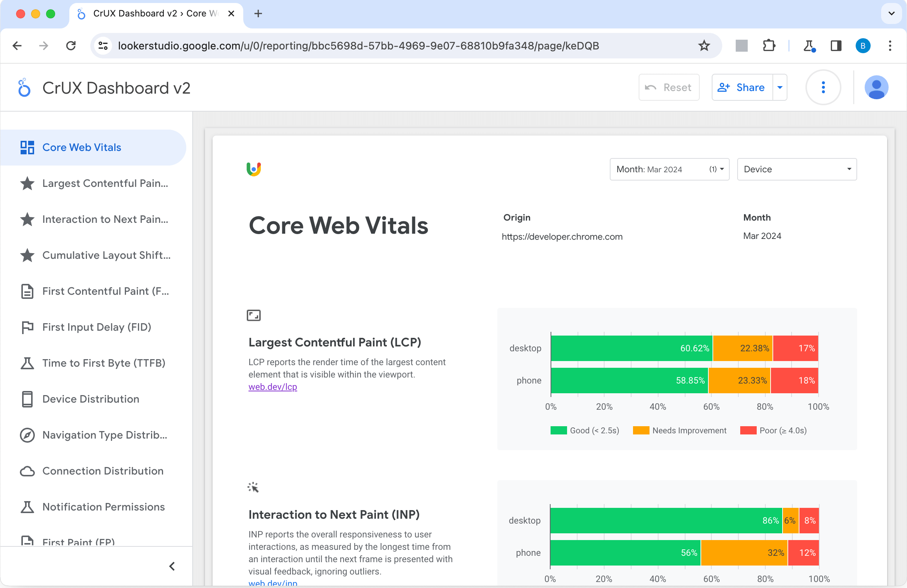907x588 pixels.
Task: Open Interaction to Next Paint page
Action: click(x=93, y=219)
